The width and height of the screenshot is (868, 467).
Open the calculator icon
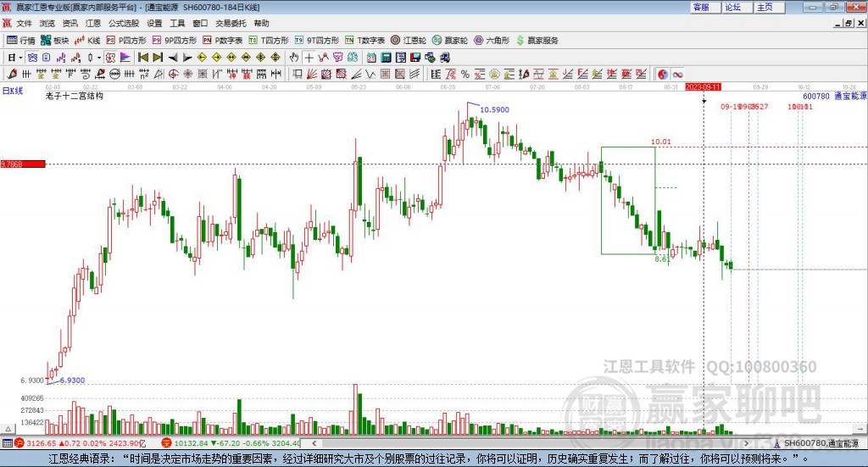click(387, 58)
